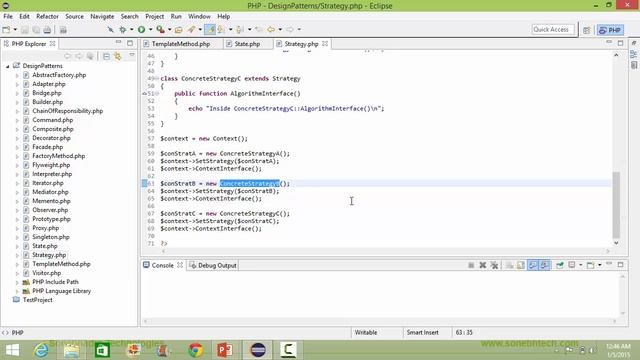Select Singleton.php in PHP Explorer
This screenshot has width=640, height=360.
[x=51, y=237]
